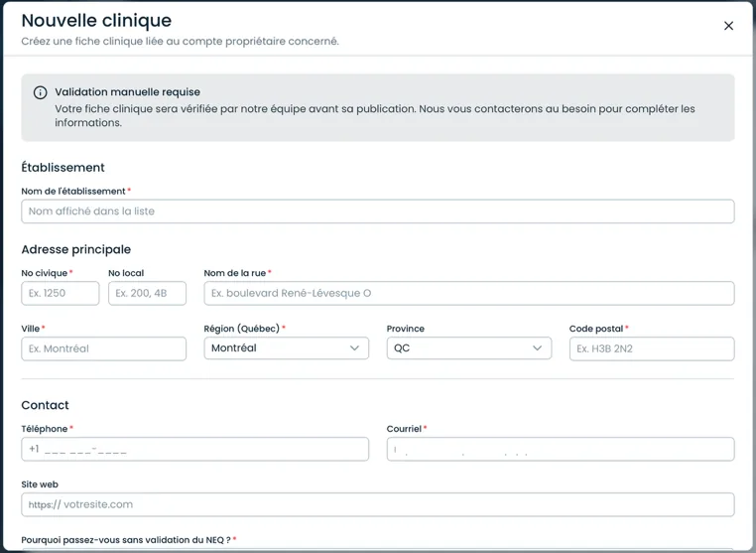756x553 pixels.
Task: Click the Courriel input field
Action: point(561,450)
